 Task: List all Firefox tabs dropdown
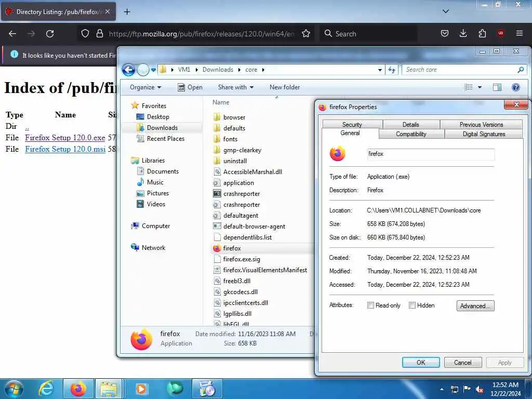pos(446,11)
